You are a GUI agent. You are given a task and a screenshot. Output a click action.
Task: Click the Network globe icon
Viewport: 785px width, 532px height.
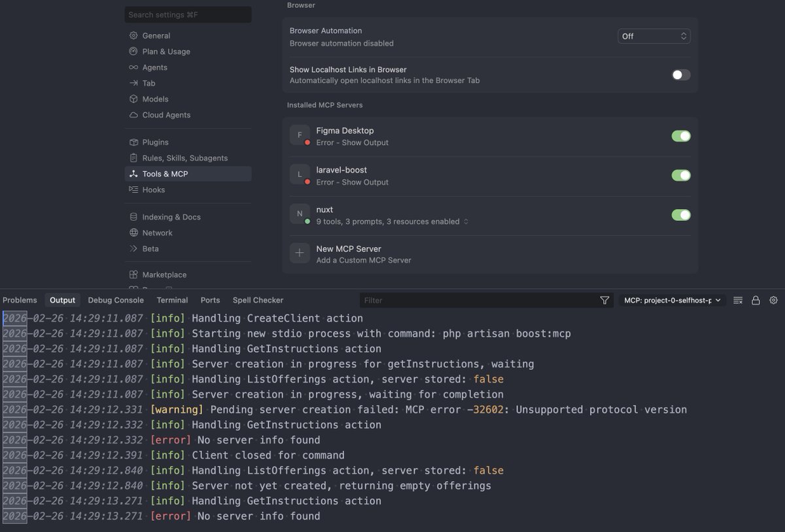pos(133,233)
